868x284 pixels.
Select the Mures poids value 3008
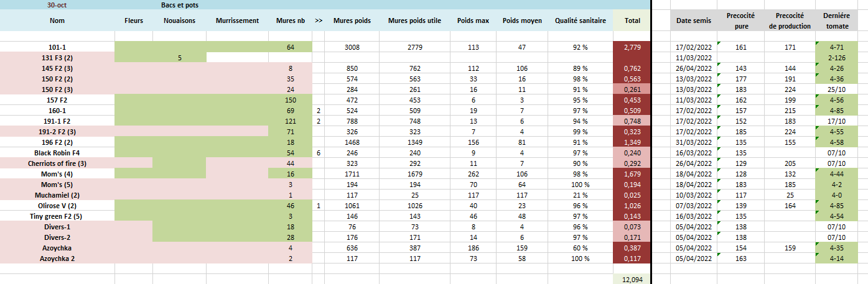tap(352, 47)
